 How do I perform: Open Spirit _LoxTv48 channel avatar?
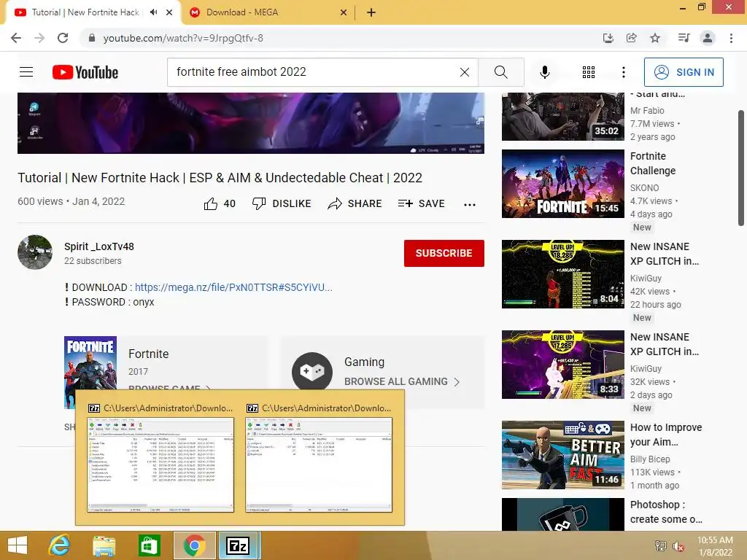(35, 252)
